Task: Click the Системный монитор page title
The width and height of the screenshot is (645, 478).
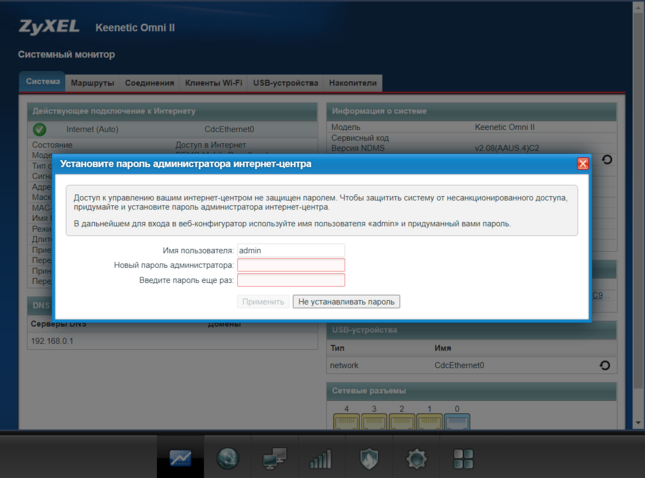Action: (66, 54)
